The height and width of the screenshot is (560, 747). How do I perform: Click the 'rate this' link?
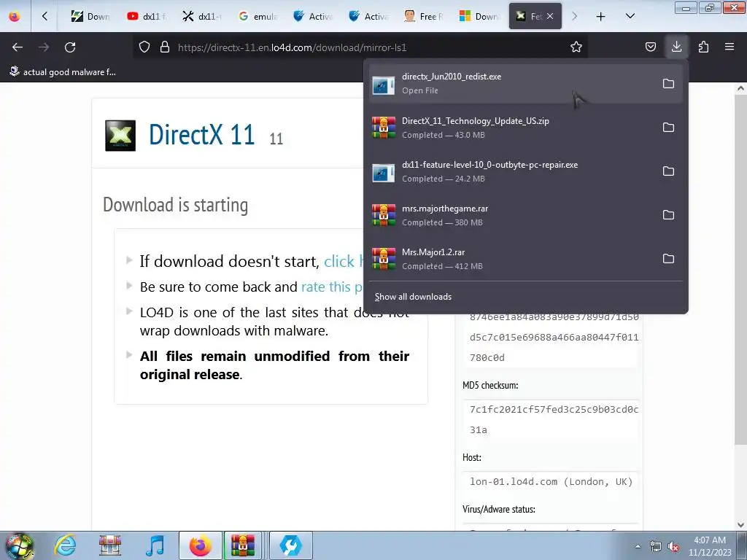332,287
